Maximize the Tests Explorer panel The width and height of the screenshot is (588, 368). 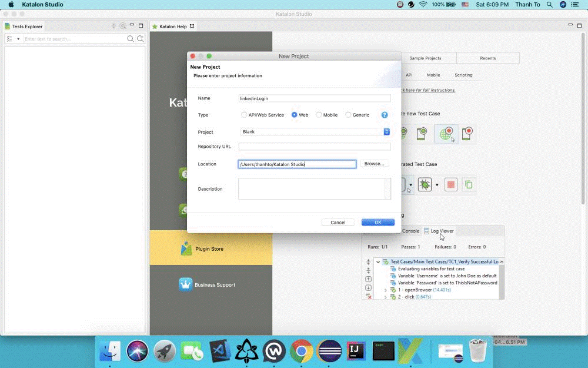point(141,25)
